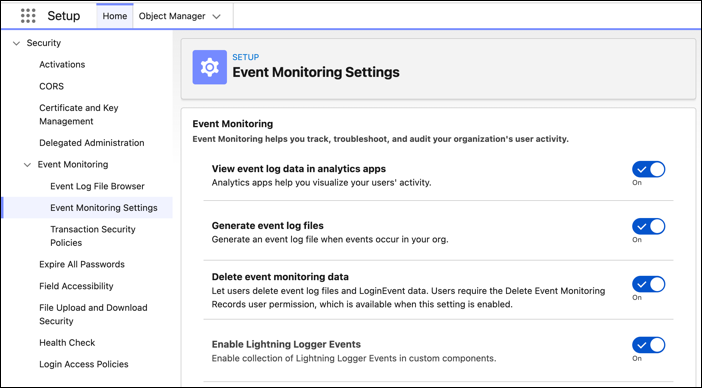Viewport: 702px width, 388px height.
Task: Click 'Enable collection of Lightning Logger' description
Action: click(354, 358)
